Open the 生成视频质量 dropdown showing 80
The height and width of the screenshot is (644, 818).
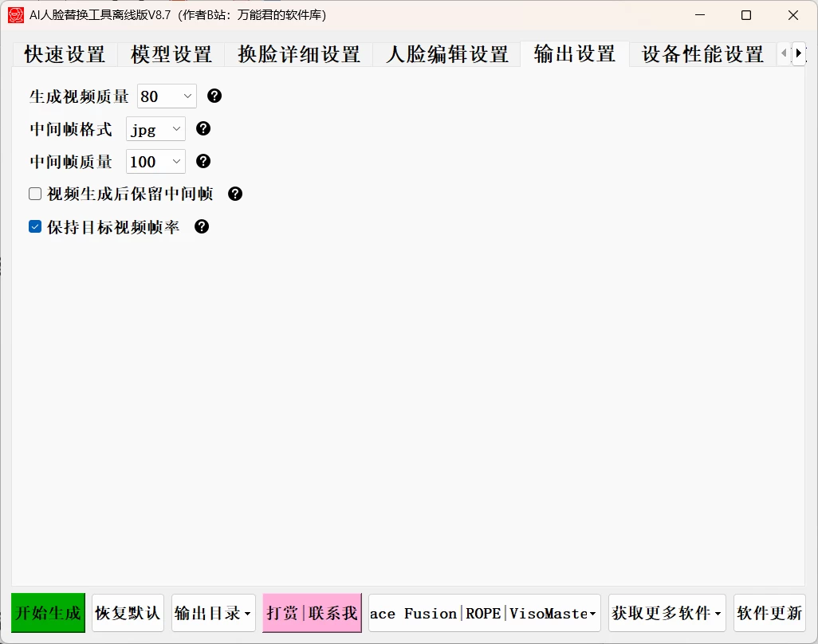tap(167, 96)
